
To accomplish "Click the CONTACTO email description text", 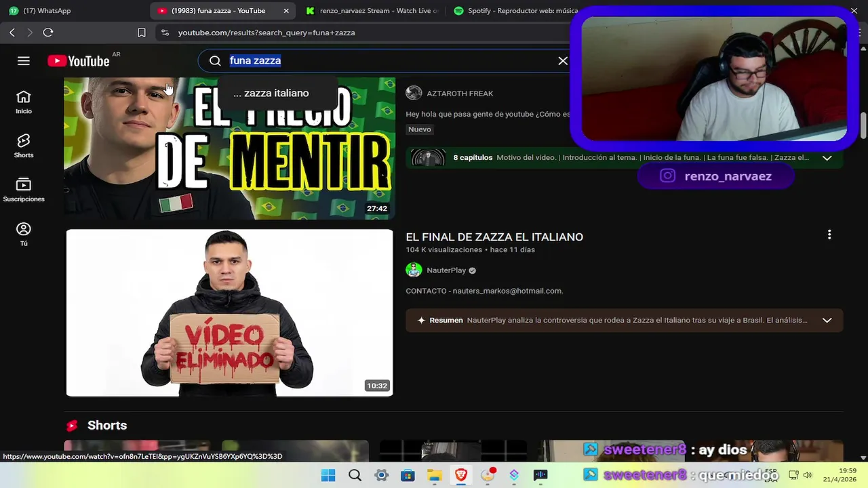I will click(x=484, y=291).
